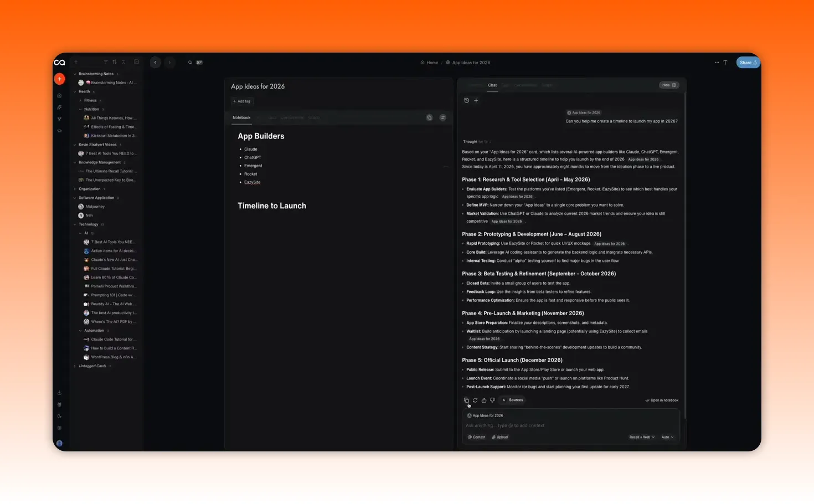Open the Home icon in left rail

pyautogui.click(x=59, y=95)
